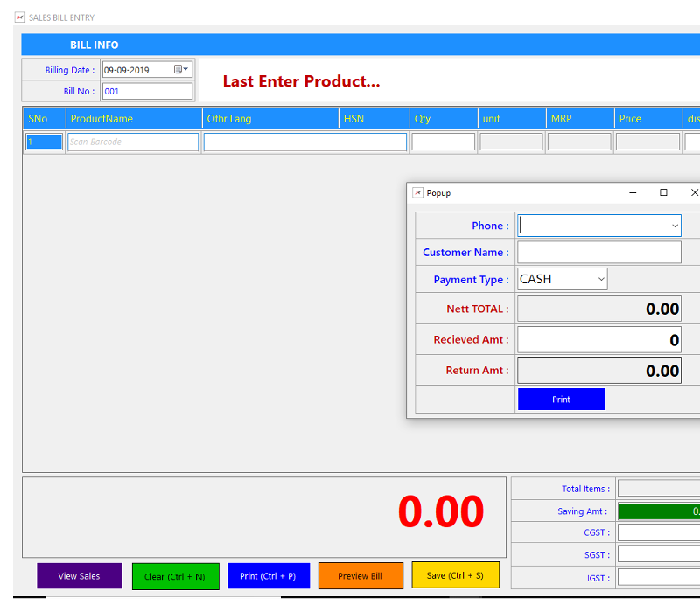Click the Payment Type label in Popup

pyautogui.click(x=471, y=279)
